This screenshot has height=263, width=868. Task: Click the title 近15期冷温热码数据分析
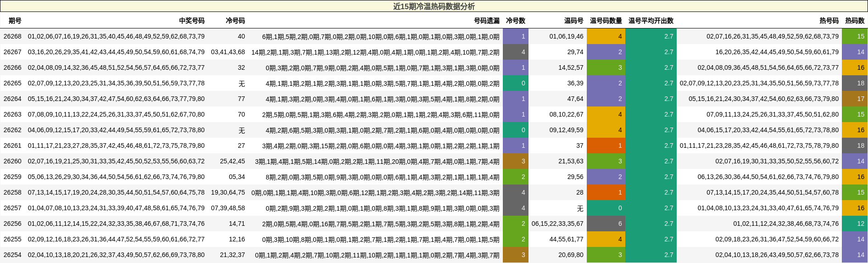(434, 6)
